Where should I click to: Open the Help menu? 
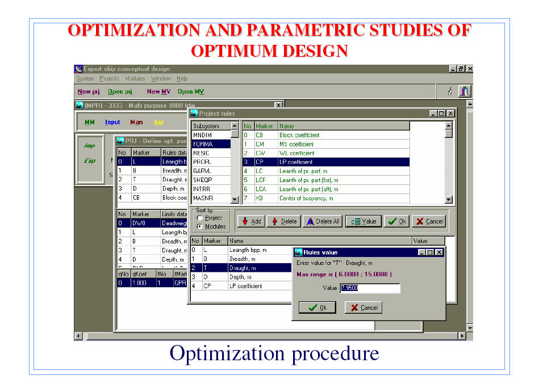182,79
